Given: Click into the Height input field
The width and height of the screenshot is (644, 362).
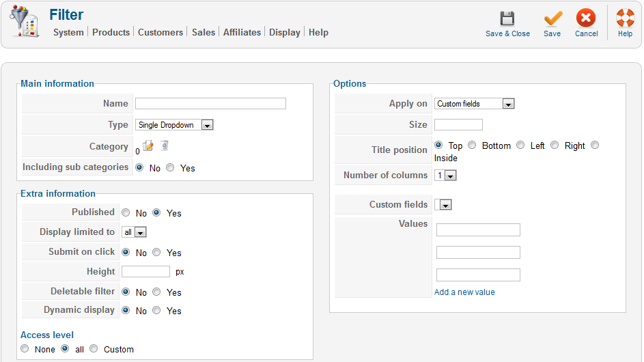Looking at the screenshot, I should click(145, 272).
